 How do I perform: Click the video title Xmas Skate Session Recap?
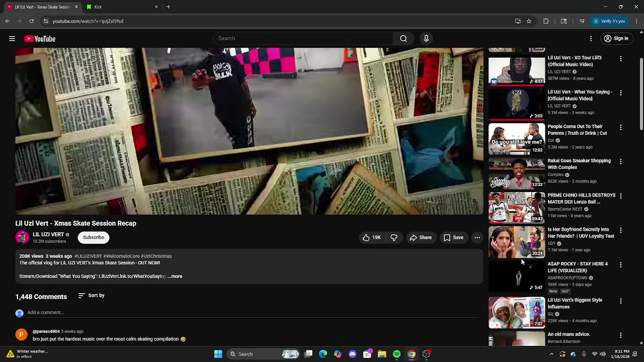pyautogui.click(x=76, y=223)
